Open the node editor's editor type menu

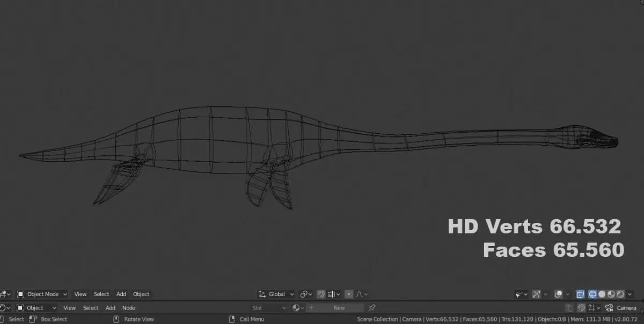[x=5, y=308]
